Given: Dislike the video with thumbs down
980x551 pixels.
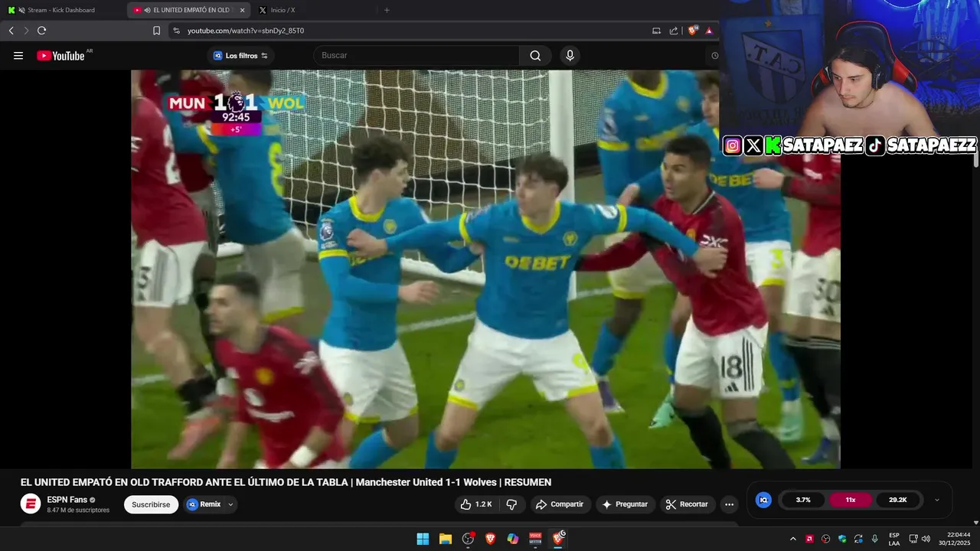Looking at the screenshot, I should [512, 504].
